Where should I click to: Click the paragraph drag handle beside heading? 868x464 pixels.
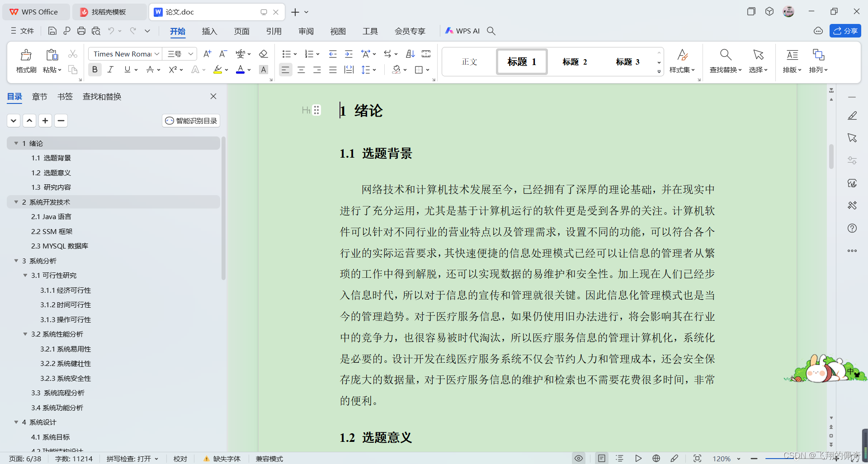316,110
